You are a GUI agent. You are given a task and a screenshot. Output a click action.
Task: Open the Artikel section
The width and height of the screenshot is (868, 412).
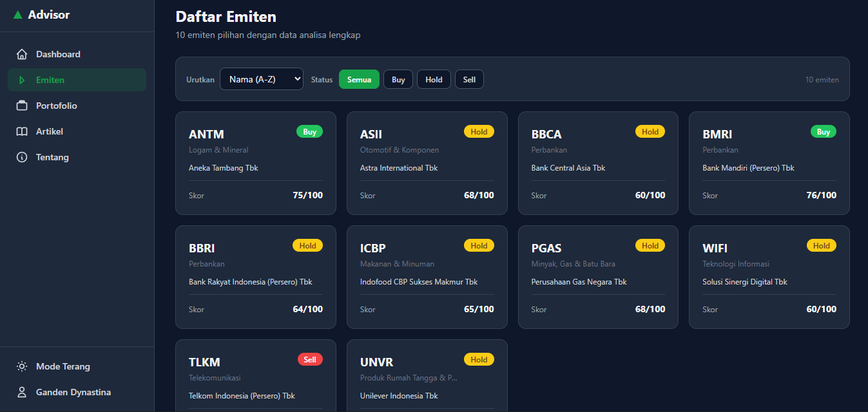click(77, 131)
